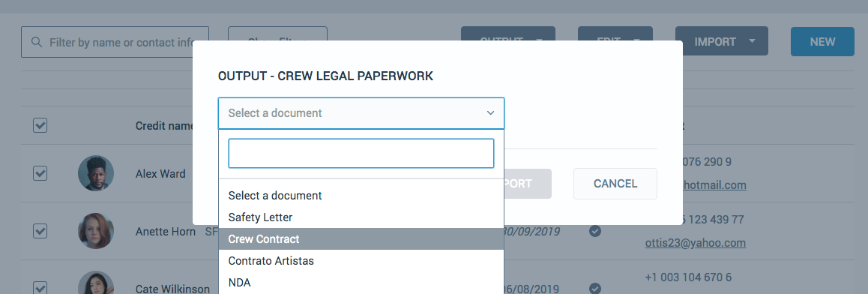Expand the 'Select a document' combo box

pyautogui.click(x=361, y=113)
